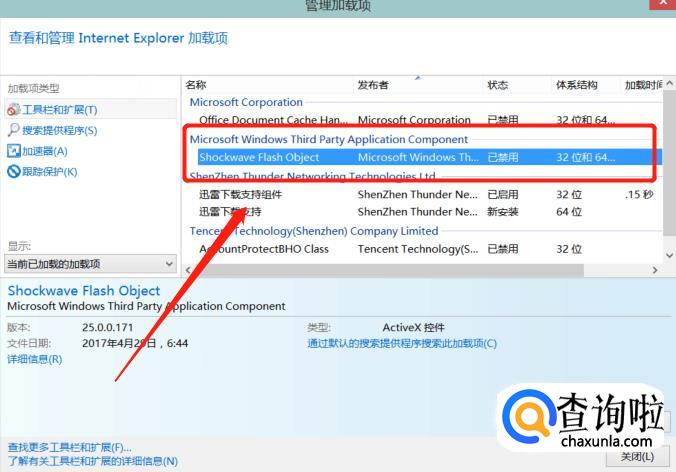
Task: Sort by the 名称 column header
Action: tap(196, 85)
